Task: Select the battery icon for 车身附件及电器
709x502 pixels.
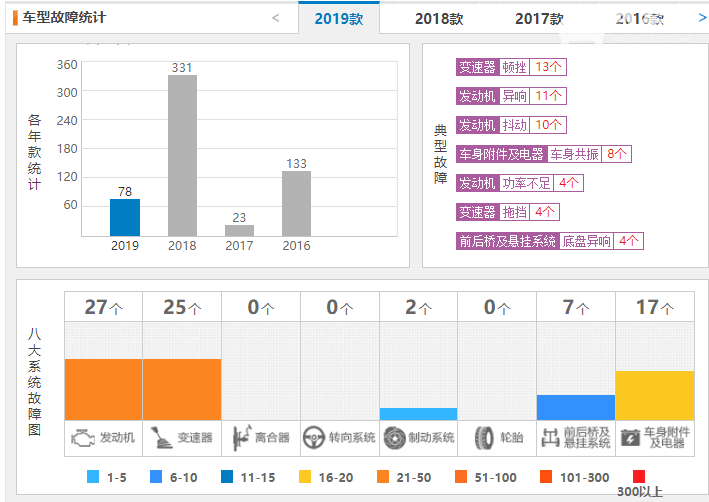Action: [x=630, y=438]
